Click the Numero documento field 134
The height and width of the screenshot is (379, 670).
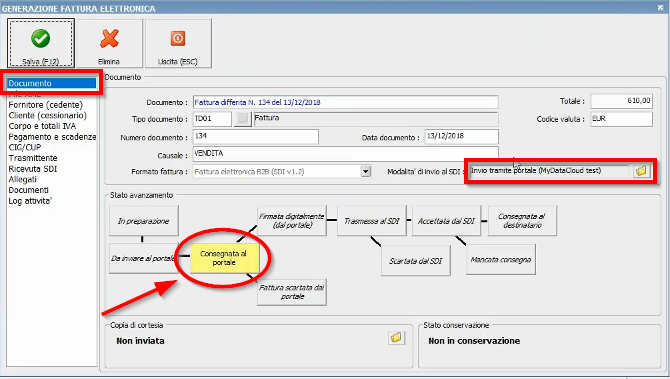[256, 136]
